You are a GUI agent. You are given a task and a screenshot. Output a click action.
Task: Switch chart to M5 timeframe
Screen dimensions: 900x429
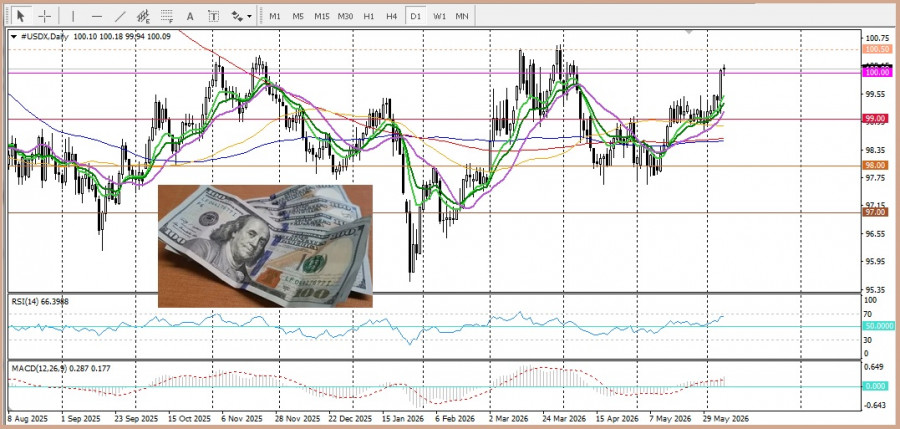[x=298, y=16]
